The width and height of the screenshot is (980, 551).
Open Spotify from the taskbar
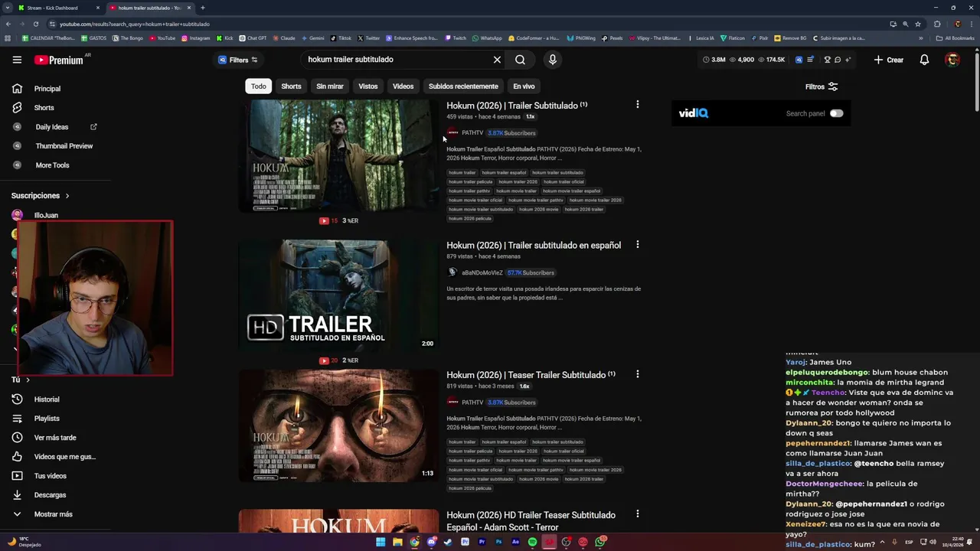pyautogui.click(x=532, y=542)
